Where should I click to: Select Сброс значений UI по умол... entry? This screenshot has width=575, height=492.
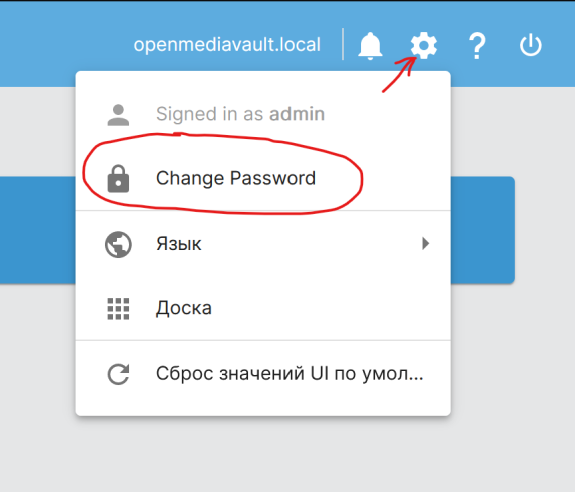click(263, 374)
